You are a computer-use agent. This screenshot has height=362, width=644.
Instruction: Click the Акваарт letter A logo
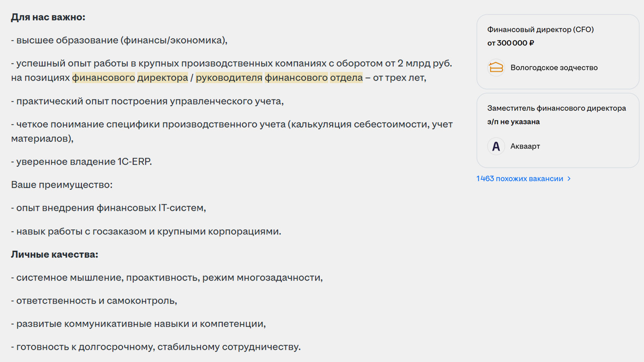[496, 146]
